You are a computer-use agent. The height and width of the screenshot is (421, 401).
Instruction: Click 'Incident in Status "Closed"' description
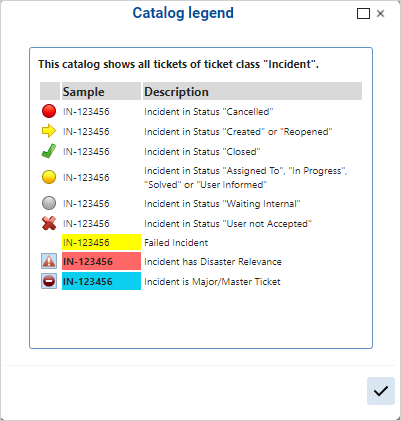(x=202, y=152)
